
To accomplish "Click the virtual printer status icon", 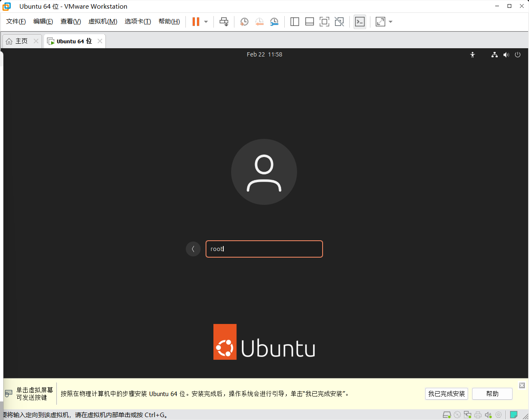I will (x=478, y=415).
